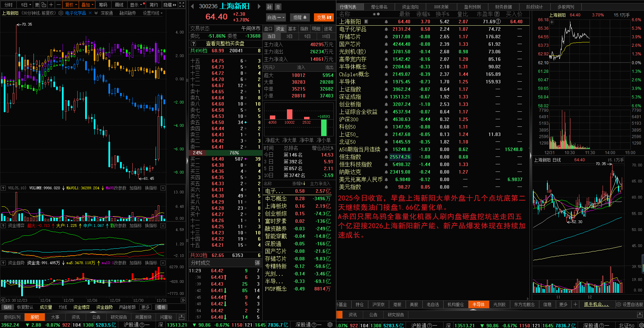This screenshot has height=328, width=644.
Task: Toggle fullscreen chart icon
Action: [x=182, y=5]
